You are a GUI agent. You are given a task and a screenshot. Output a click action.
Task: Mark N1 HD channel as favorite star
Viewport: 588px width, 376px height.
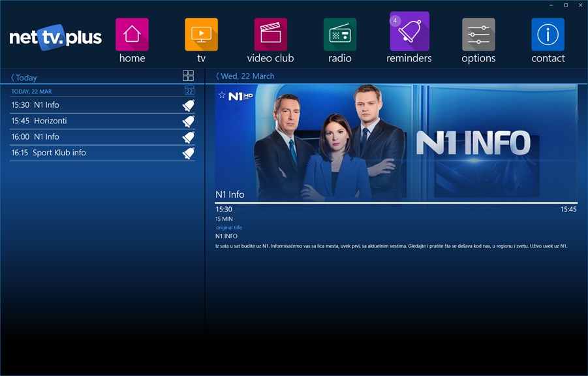pos(222,95)
